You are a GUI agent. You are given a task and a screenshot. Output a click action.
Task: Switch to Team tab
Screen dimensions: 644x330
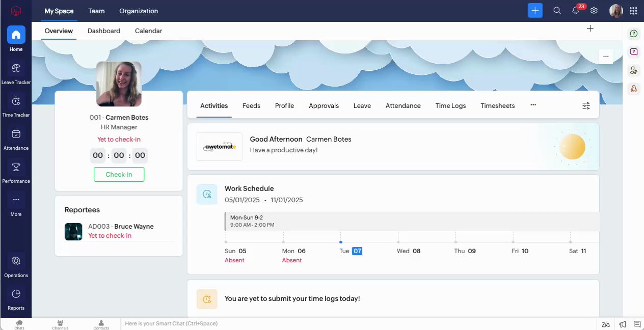(96, 11)
